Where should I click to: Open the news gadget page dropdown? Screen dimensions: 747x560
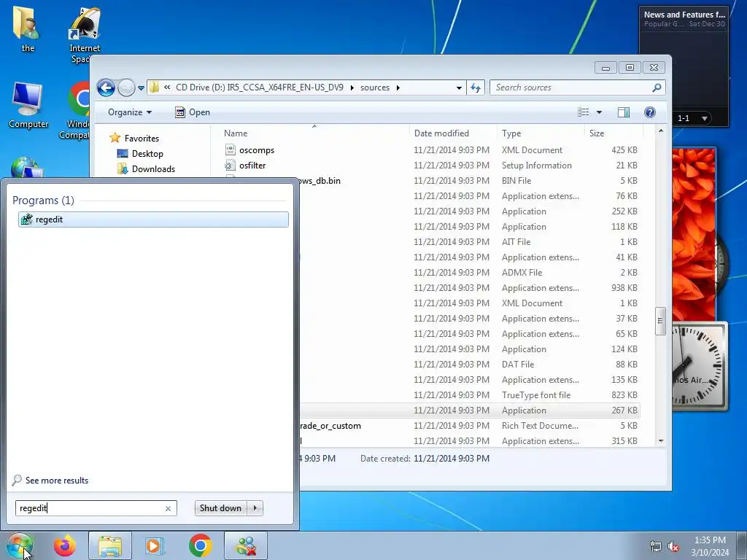[x=705, y=118]
